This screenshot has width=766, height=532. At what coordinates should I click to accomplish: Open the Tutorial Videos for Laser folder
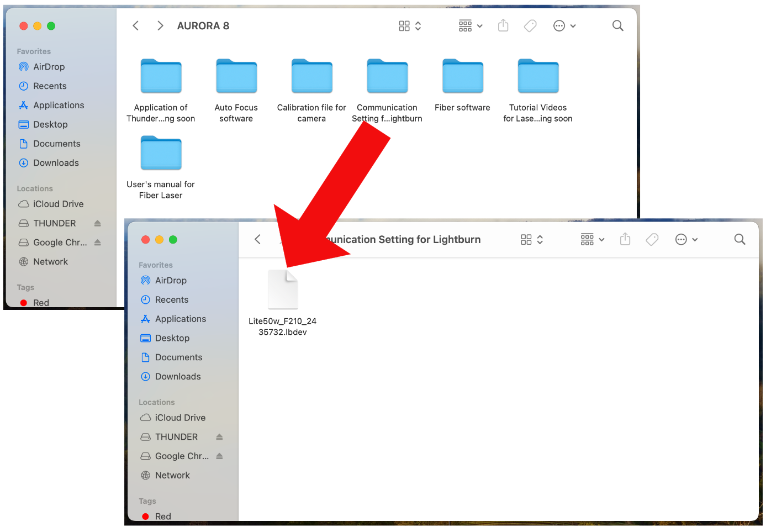[x=538, y=76]
